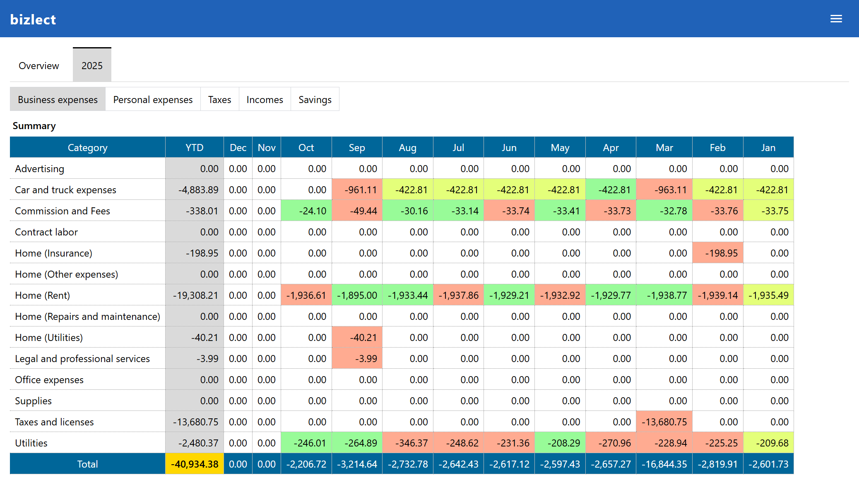Open the Incomes tab
Image resolution: width=859 pixels, height=504 pixels.
point(264,99)
